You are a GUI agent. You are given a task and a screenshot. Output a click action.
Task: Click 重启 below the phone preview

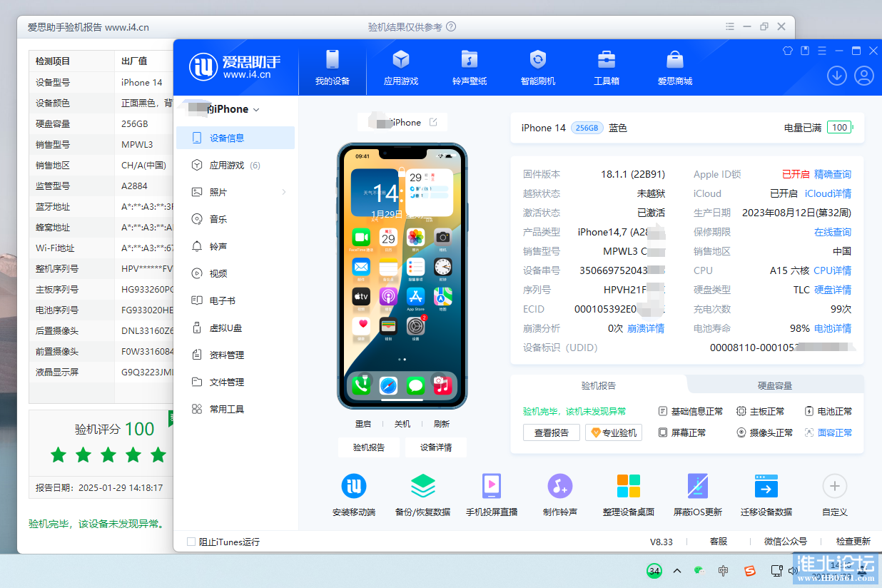pyautogui.click(x=363, y=424)
